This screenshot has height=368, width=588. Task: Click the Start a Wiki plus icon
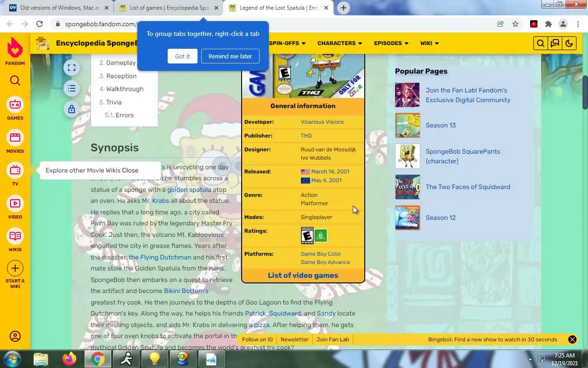15,268
